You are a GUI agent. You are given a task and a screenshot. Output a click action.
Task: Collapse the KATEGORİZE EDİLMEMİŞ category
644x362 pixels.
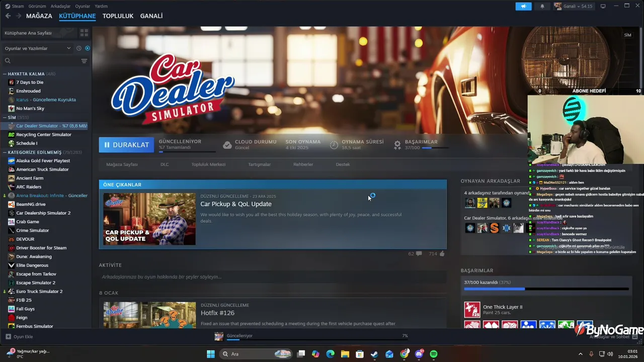coord(5,152)
